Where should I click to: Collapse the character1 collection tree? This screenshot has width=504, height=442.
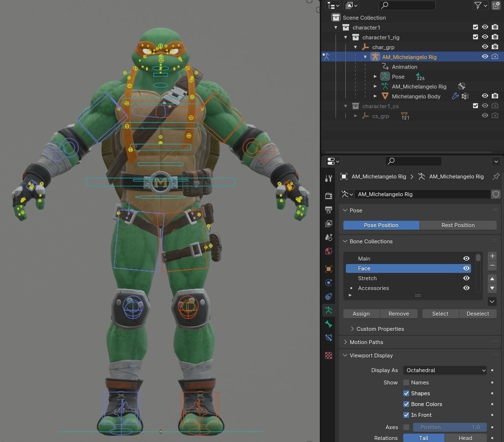[336, 28]
